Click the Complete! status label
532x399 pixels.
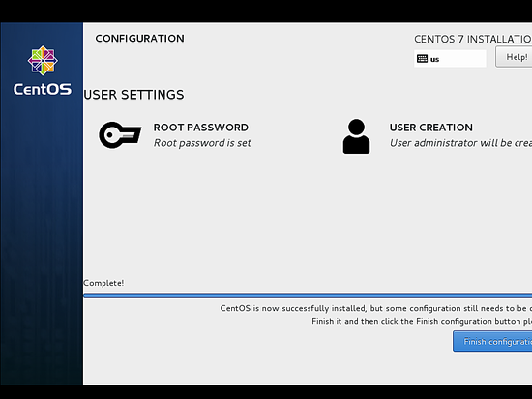click(x=103, y=283)
